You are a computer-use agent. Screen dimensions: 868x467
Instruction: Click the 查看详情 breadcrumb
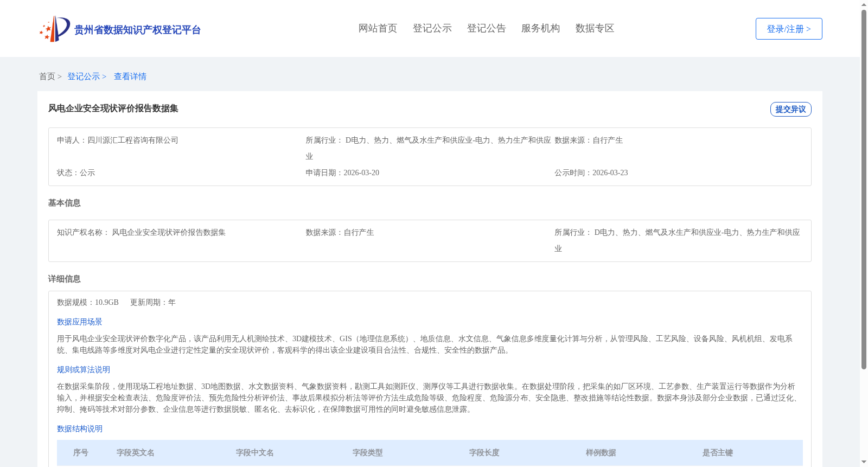[x=130, y=76]
